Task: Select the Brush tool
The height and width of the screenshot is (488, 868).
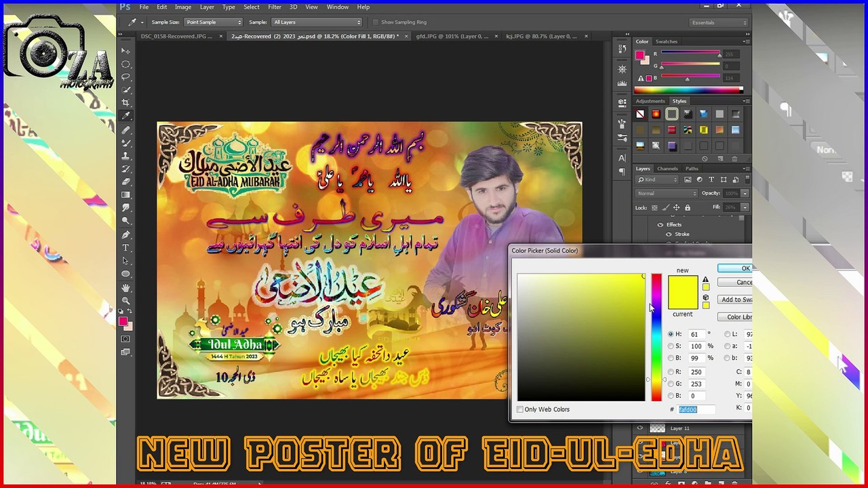Action: 125,142
